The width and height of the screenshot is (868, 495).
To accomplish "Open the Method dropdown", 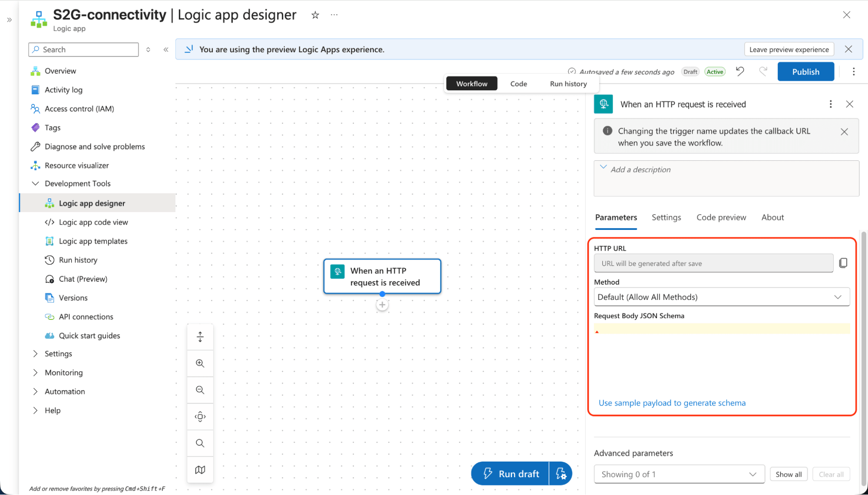I will pos(722,297).
